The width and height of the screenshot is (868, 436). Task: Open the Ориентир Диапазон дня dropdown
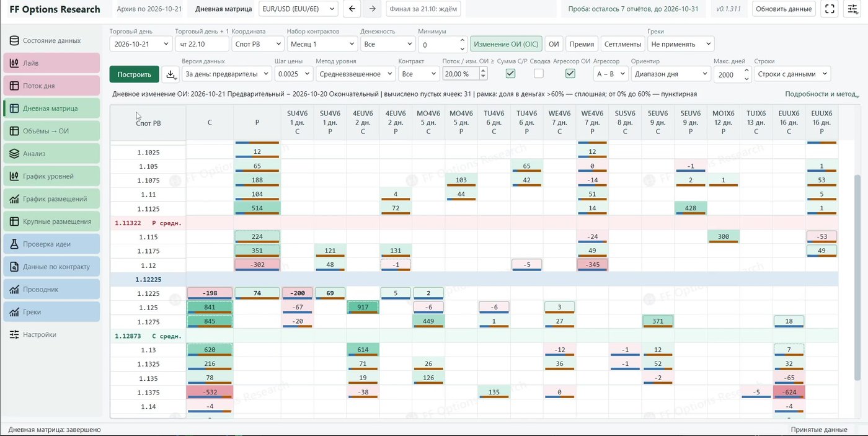(x=671, y=74)
